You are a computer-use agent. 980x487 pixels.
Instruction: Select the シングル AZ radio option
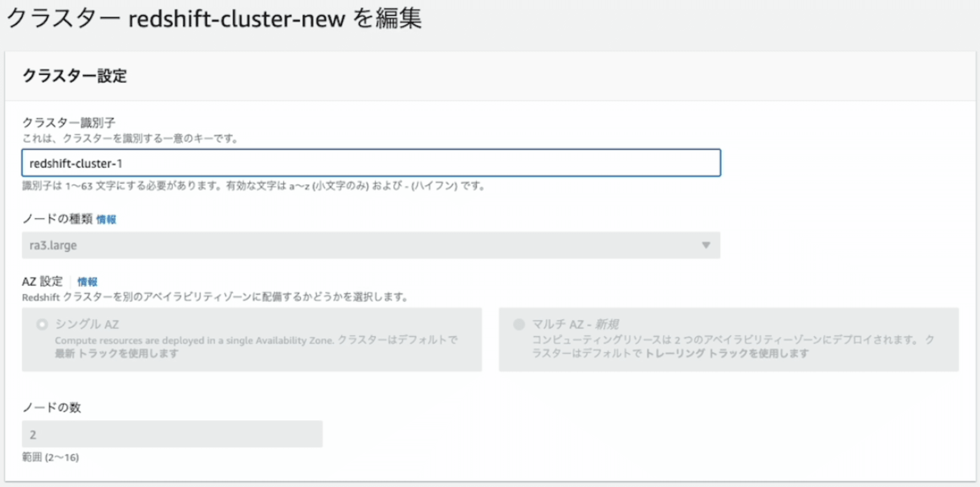(42, 324)
